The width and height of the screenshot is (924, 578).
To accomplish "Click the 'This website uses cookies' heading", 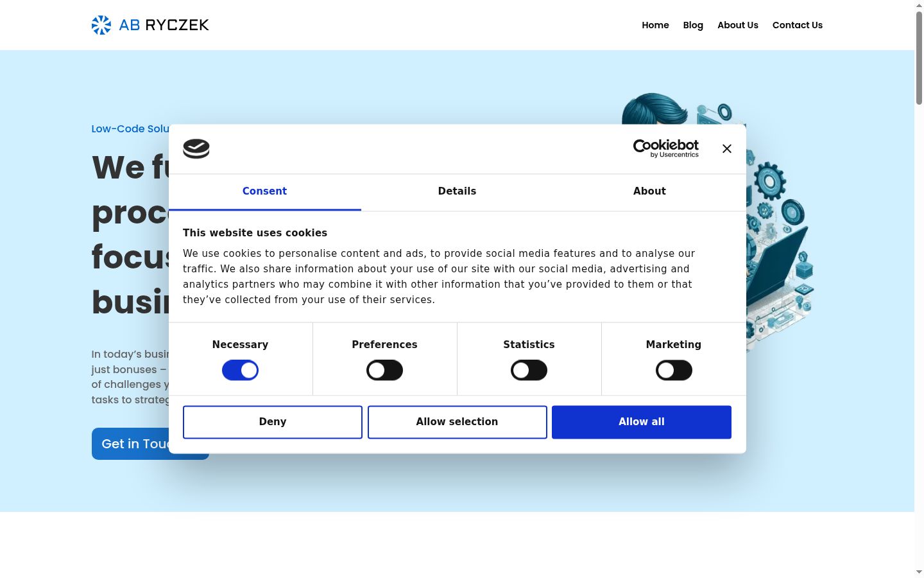I will (255, 233).
